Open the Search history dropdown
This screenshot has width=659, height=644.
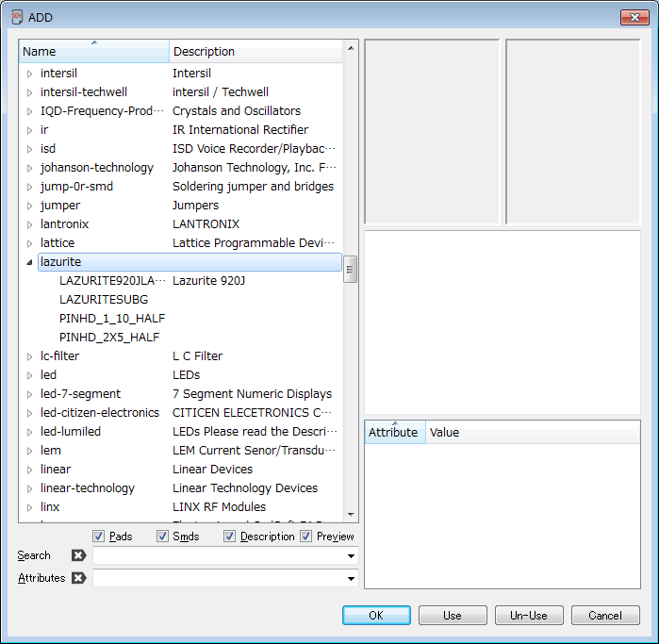[x=351, y=556]
